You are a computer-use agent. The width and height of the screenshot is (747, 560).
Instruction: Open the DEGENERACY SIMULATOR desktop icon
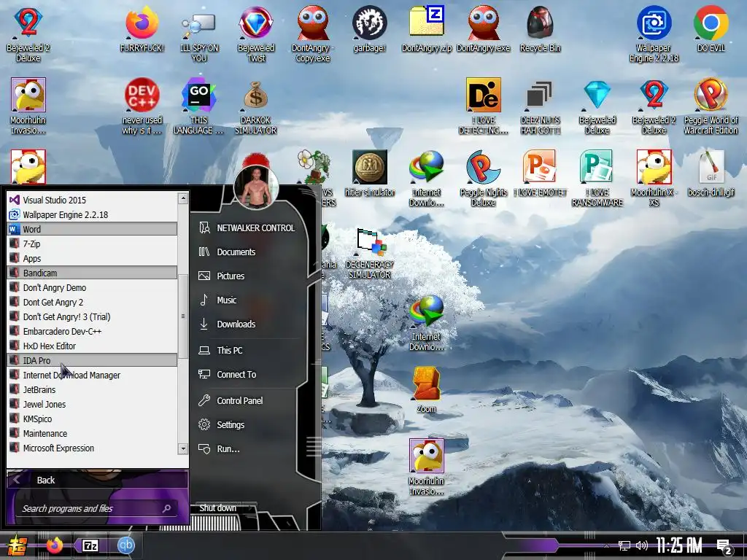[369, 254]
